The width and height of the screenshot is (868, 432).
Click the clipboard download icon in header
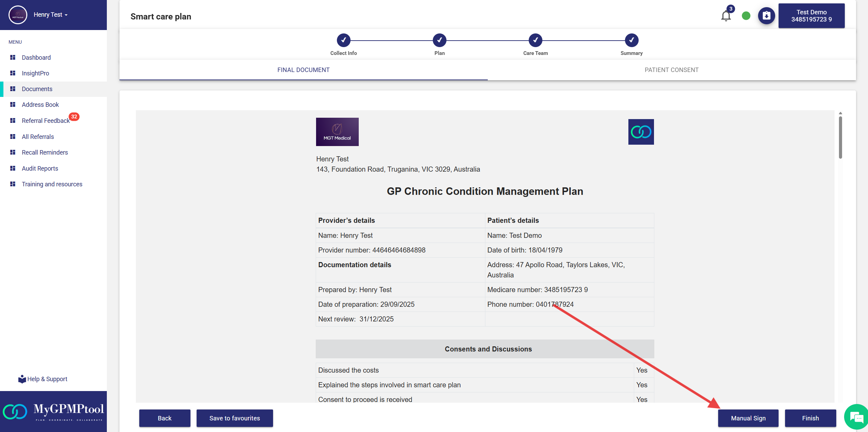pos(766,16)
